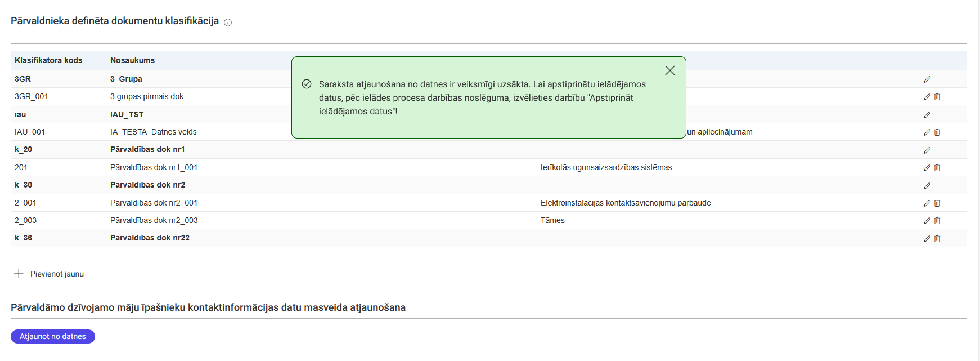Remove row 201 using trash icon
The image size is (980, 361).
[x=937, y=168]
